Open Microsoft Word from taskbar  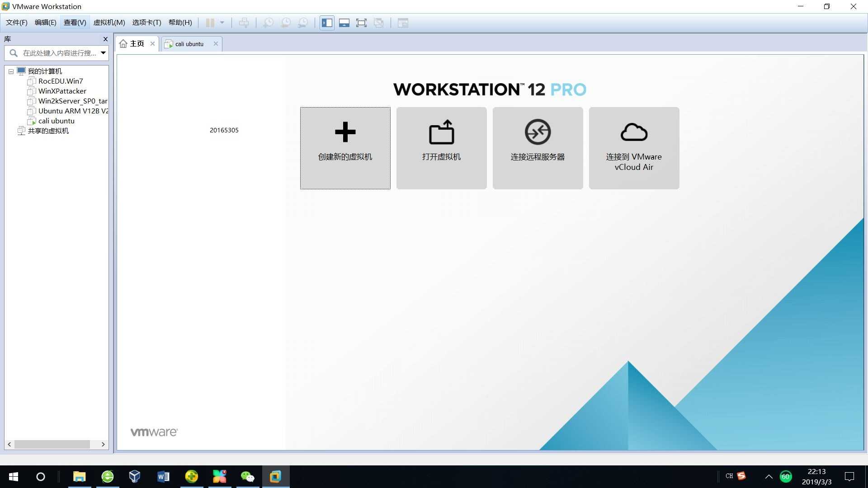point(163,477)
